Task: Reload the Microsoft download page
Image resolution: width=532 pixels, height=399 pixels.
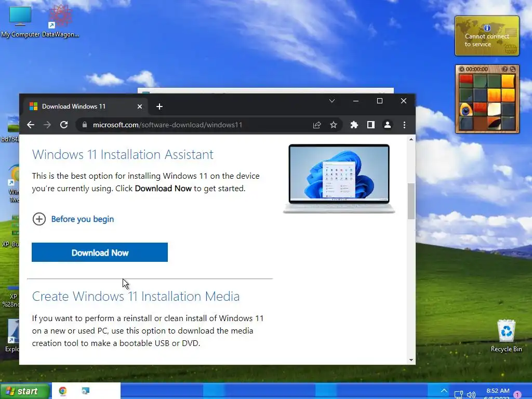Action: click(64, 125)
